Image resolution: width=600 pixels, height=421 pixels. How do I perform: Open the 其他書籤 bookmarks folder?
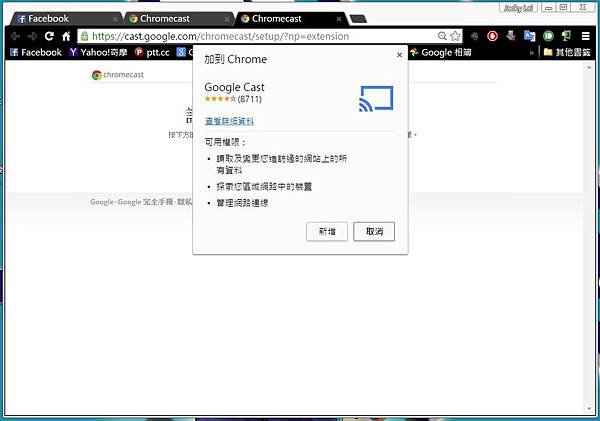[x=567, y=52]
